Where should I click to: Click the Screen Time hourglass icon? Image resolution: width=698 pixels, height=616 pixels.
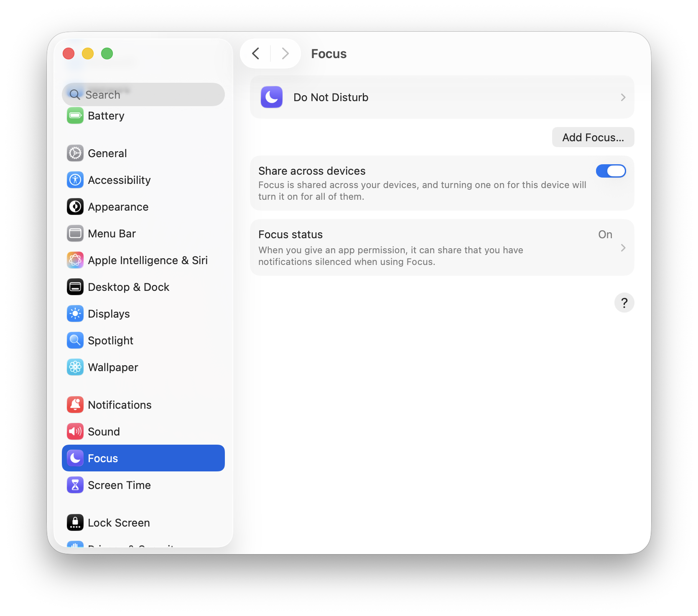pos(75,485)
